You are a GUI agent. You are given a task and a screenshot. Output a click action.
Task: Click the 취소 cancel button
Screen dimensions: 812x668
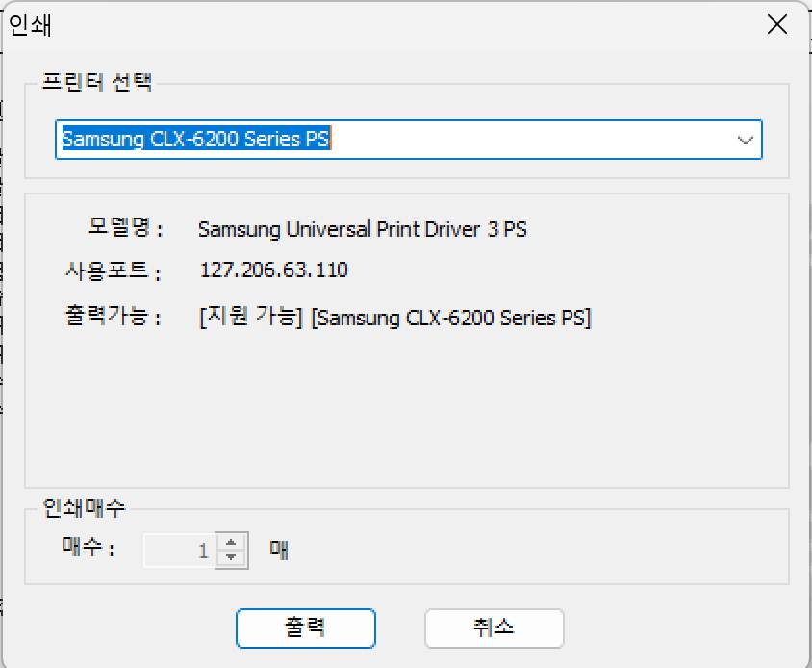495,629
